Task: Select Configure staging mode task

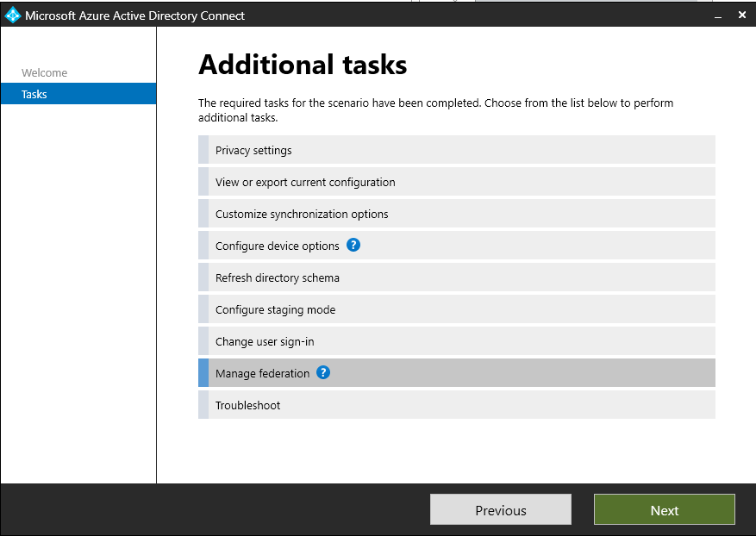Action: 275,309
